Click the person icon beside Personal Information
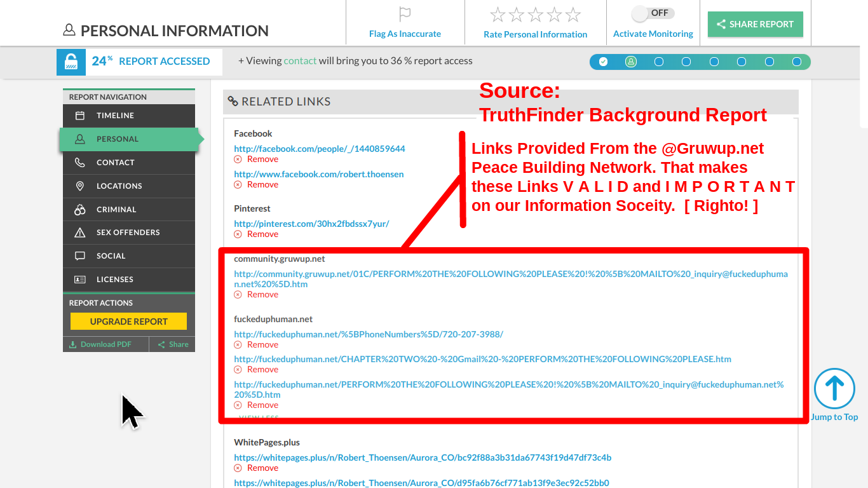The height and width of the screenshot is (488, 868). point(69,30)
